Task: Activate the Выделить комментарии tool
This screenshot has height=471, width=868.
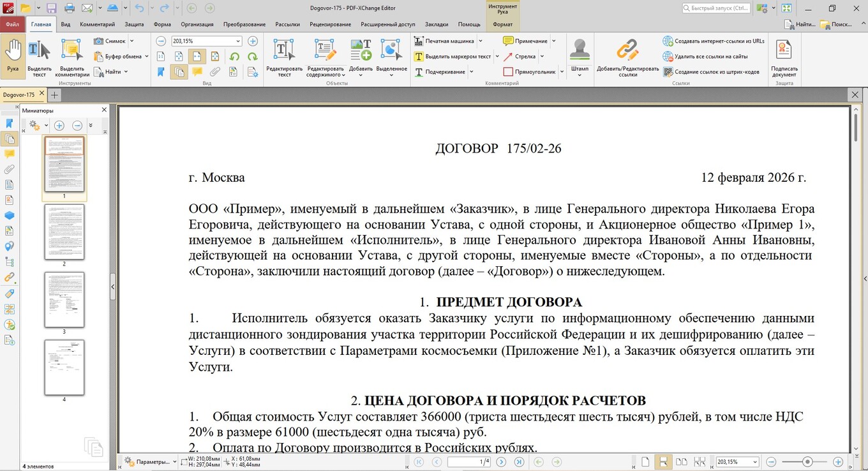Action: coord(72,58)
